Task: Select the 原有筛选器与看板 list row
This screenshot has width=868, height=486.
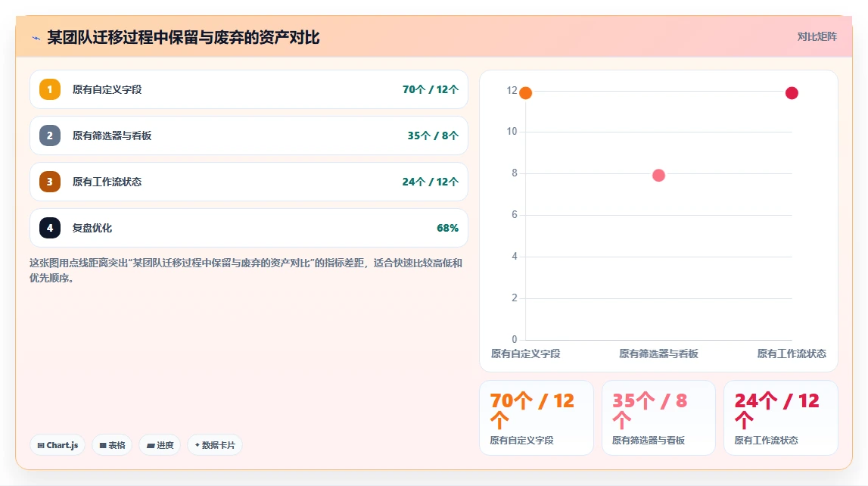Action: click(x=248, y=136)
